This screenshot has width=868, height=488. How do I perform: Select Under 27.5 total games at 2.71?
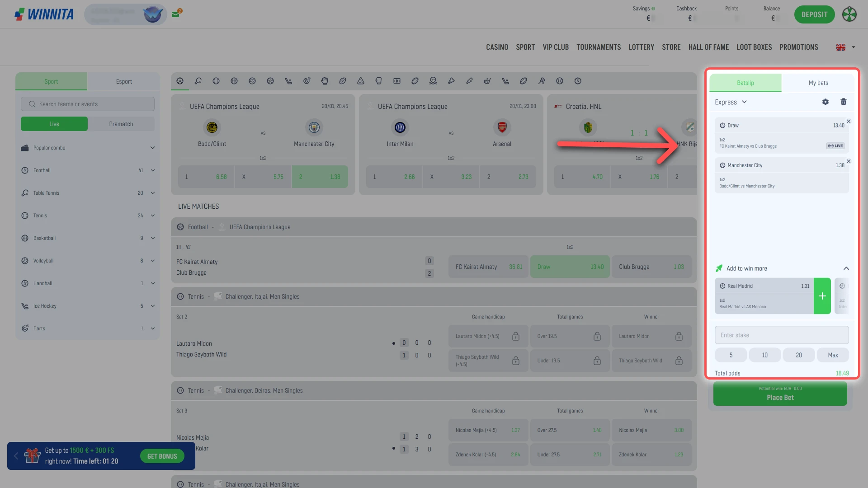[570, 455]
